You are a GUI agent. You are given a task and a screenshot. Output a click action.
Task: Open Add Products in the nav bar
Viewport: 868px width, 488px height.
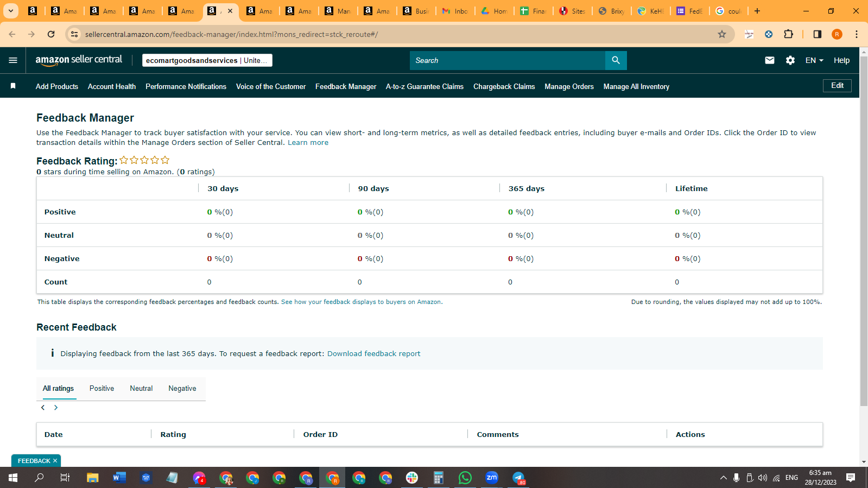[x=57, y=86]
